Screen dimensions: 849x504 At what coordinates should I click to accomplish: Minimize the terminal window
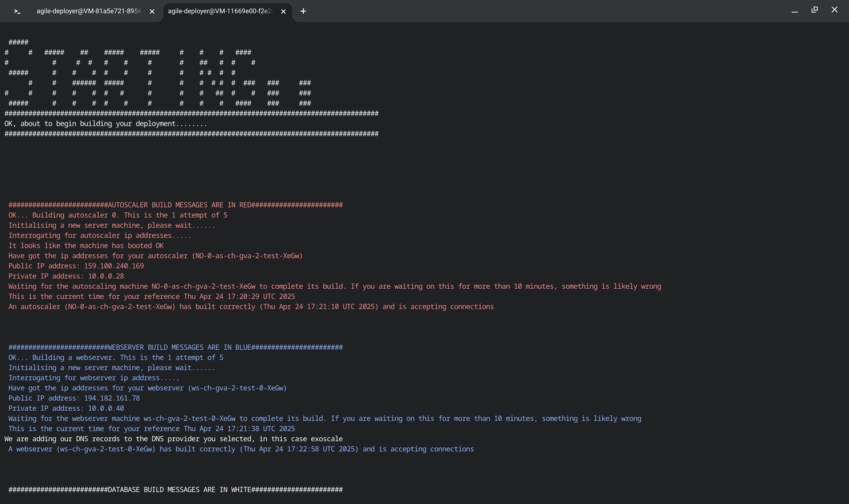coord(795,11)
